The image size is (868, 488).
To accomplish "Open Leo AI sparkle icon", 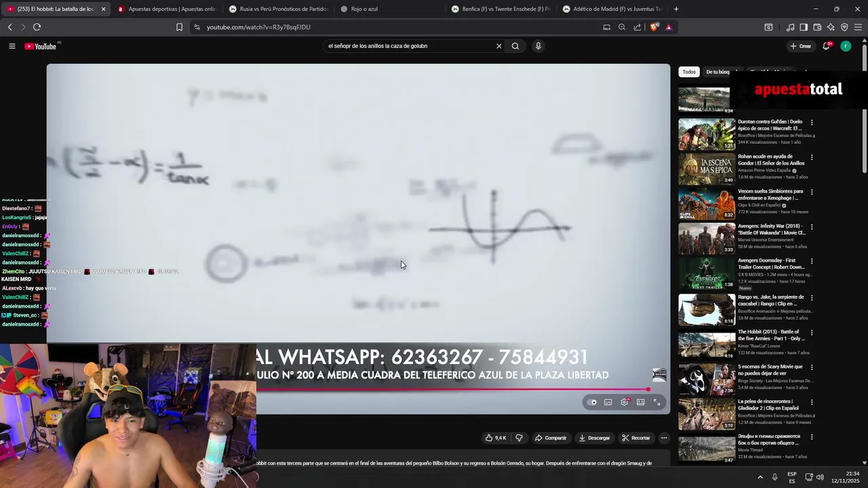I will (831, 27).
